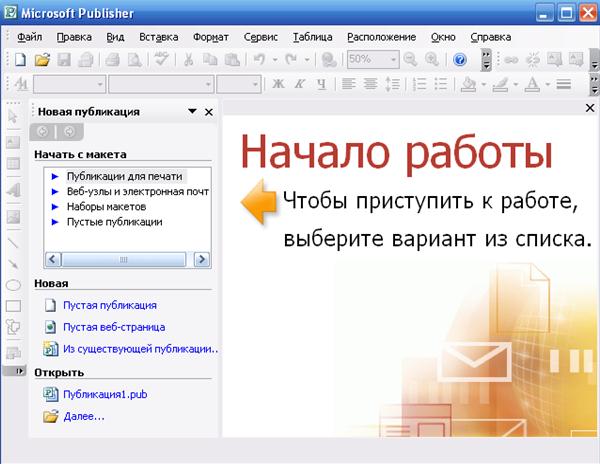The width and height of the screenshot is (600, 464).
Task: Open Help with the blue question icon
Action: [x=460, y=60]
